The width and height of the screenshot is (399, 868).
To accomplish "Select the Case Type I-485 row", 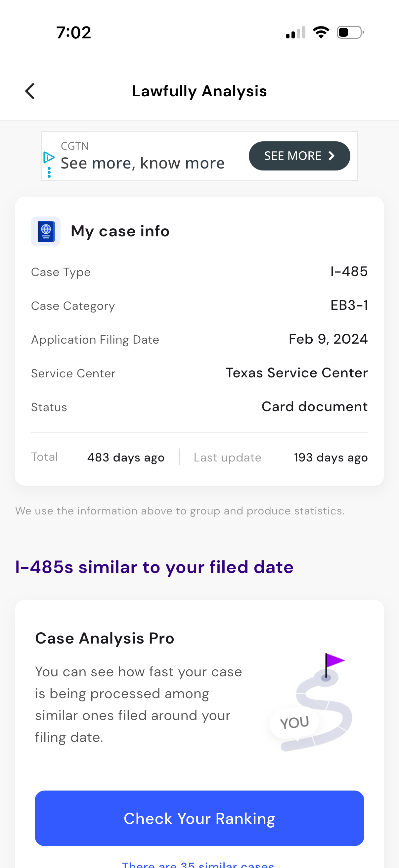I will point(199,272).
